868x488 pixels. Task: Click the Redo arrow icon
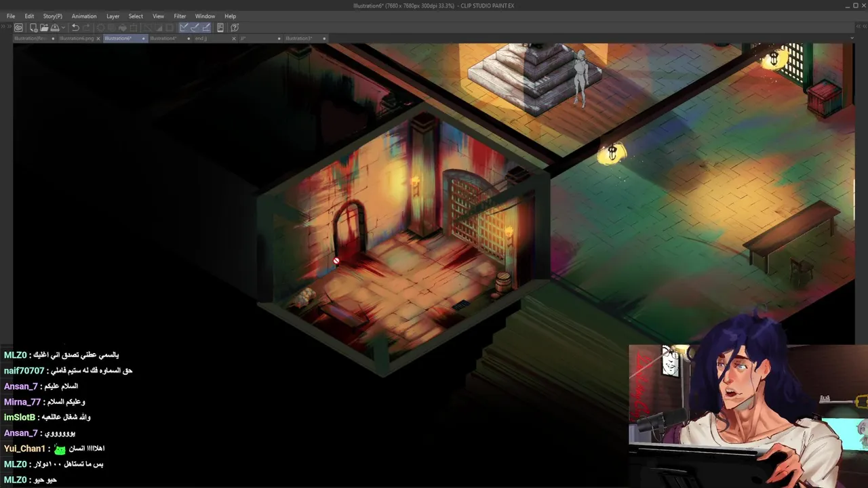pos(87,28)
